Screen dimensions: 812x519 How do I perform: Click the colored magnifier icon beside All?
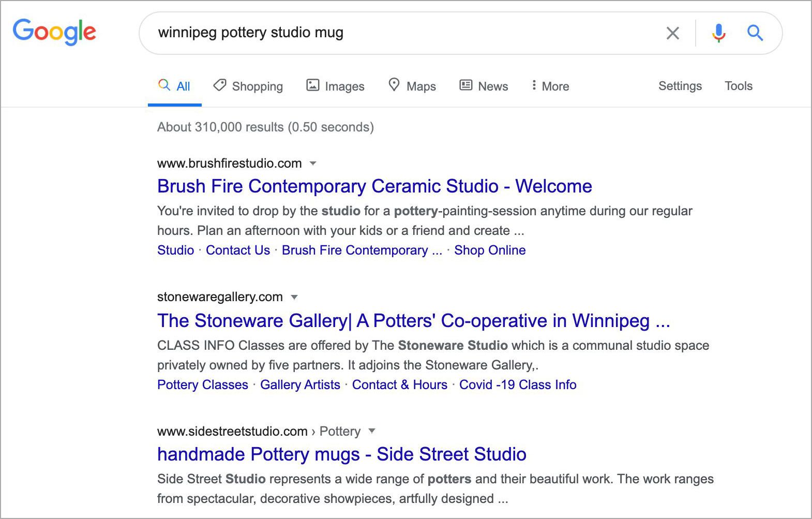164,84
